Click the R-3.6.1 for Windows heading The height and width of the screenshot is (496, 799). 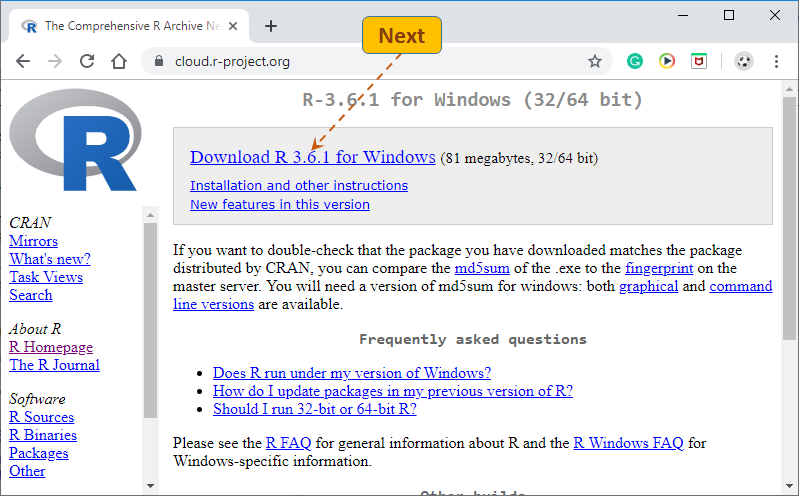(472, 99)
